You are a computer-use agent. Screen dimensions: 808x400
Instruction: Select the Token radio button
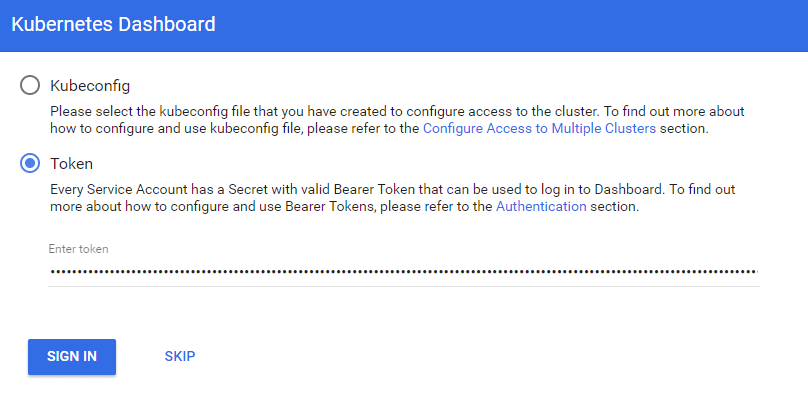tap(31, 163)
